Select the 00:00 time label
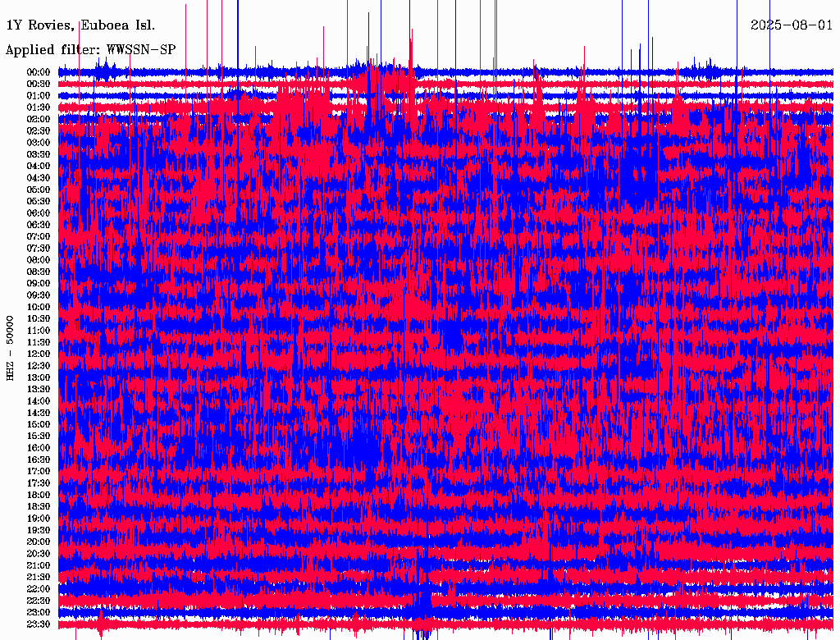 tap(39, 72)
